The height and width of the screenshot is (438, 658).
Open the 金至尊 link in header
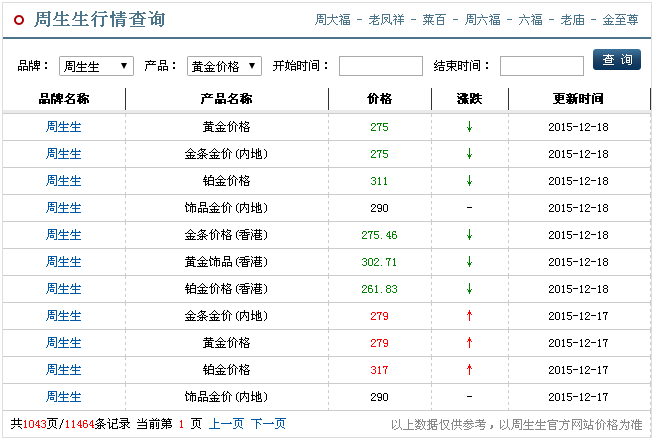point(620,20)
